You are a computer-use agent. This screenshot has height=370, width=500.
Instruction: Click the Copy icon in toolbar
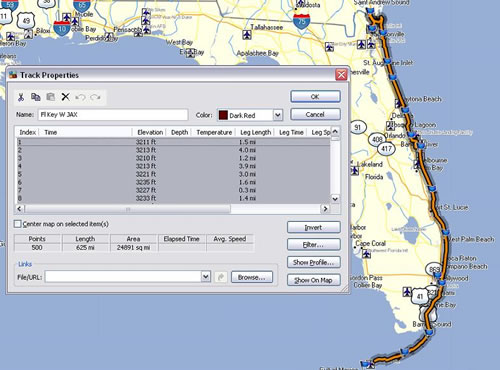point(36,97)
